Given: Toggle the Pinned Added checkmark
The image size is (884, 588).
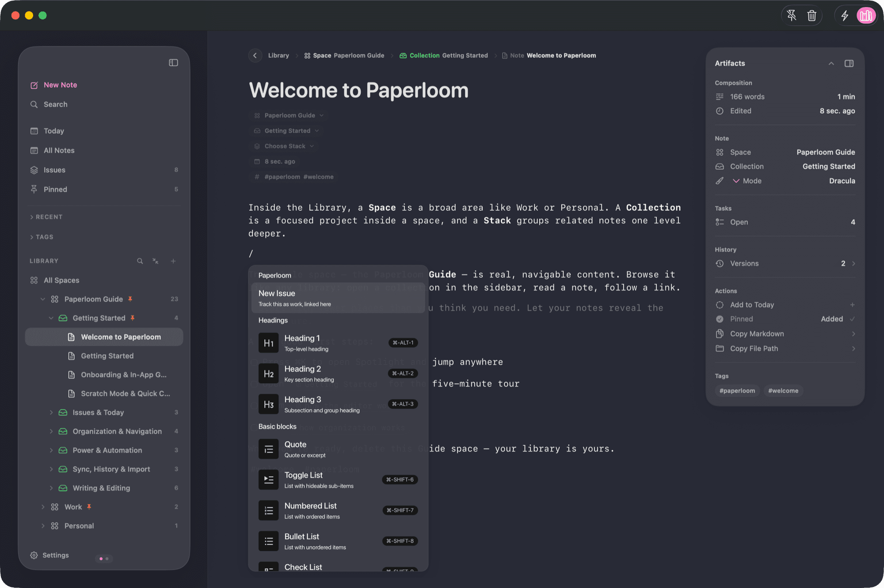Looking at the screenshot, I should (x=852, y=319).
